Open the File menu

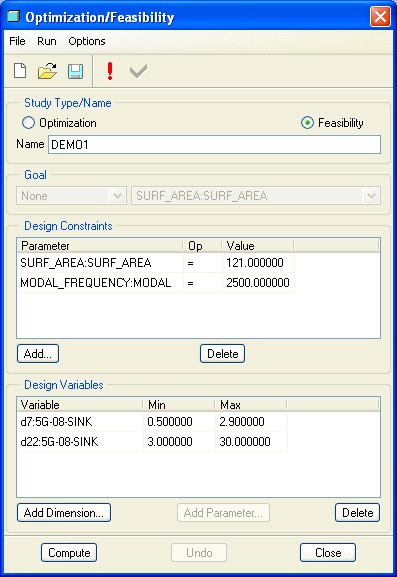coord(17,41)
